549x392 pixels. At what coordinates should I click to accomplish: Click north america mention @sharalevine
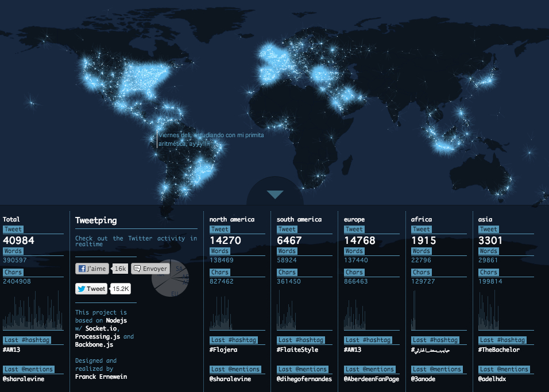coord(230,379)
